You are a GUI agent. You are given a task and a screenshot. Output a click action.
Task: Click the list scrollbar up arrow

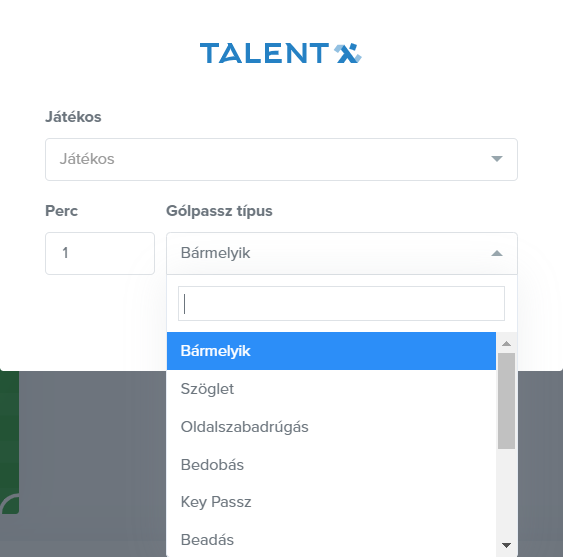coord(506,343)
